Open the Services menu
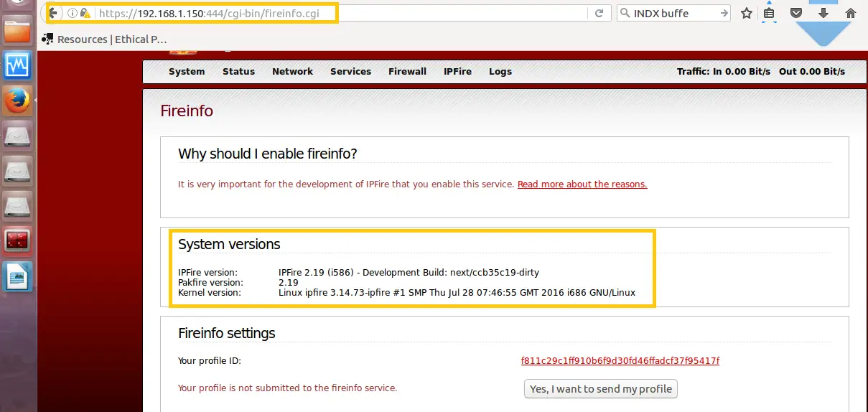 [x=350, y=72]
